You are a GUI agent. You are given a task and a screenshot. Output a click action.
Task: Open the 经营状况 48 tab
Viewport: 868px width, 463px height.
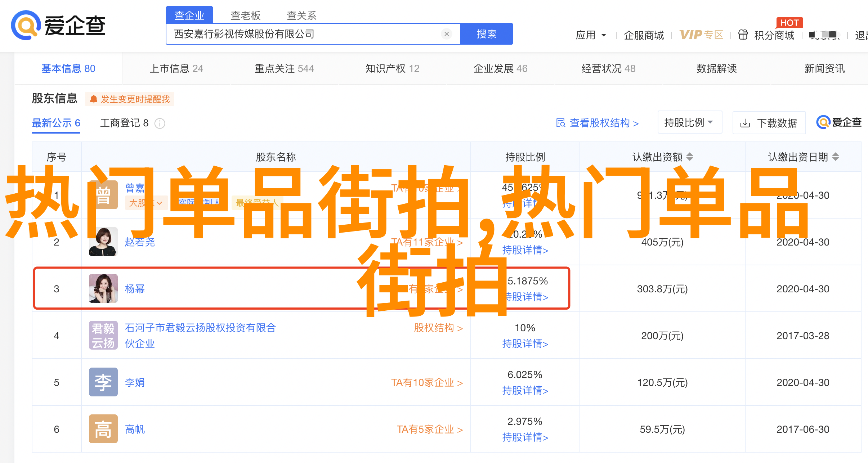click(609, 68)
